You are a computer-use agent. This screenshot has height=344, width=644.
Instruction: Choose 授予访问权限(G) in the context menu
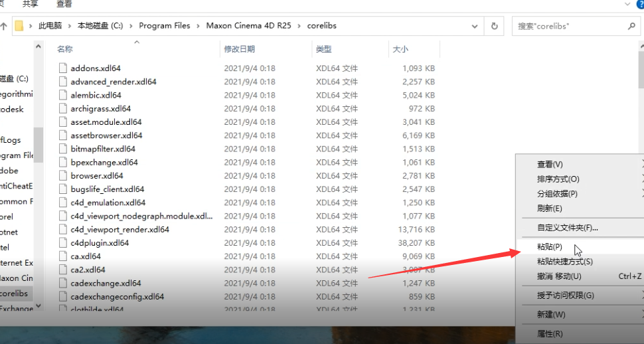(x=580, y=295)
